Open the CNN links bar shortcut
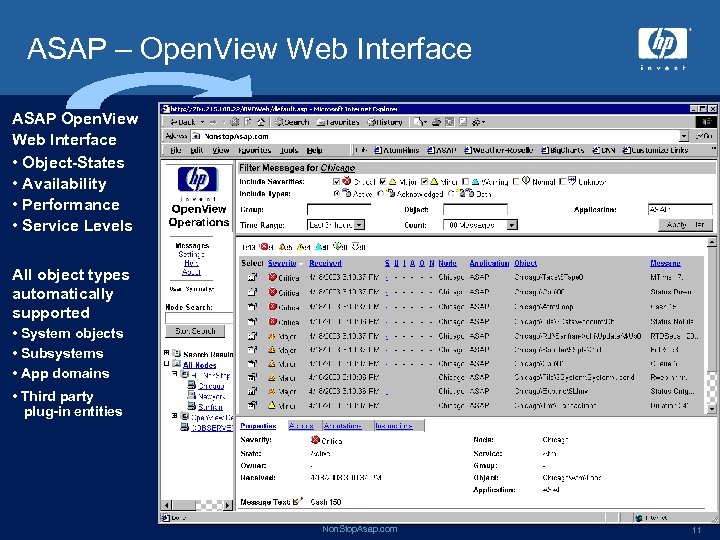Screen dimensions: 720x540 click(604, 150)
